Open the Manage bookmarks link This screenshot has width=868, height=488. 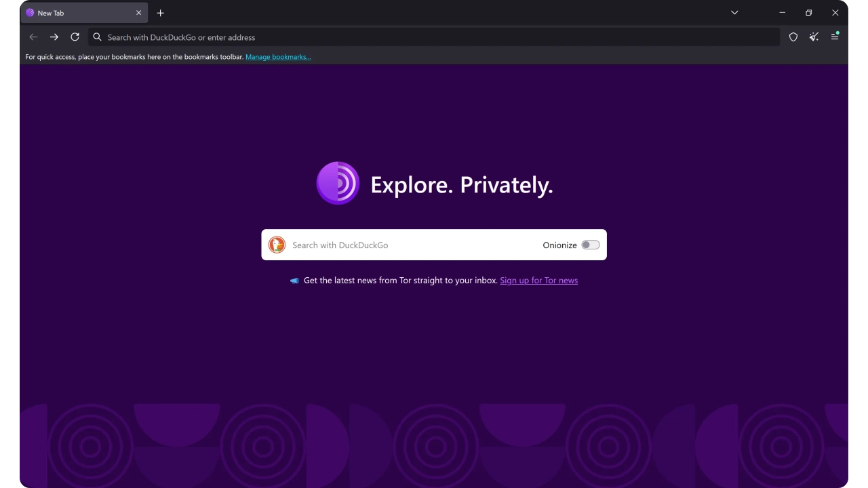[x=278, y=57]
